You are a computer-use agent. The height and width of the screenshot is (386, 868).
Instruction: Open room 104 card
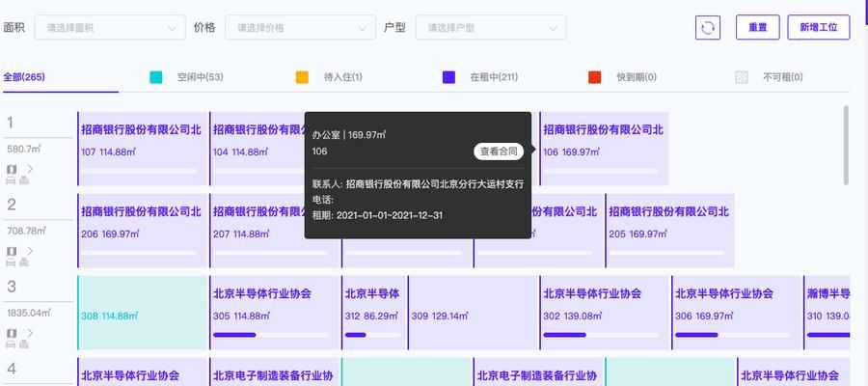[258, 149]
